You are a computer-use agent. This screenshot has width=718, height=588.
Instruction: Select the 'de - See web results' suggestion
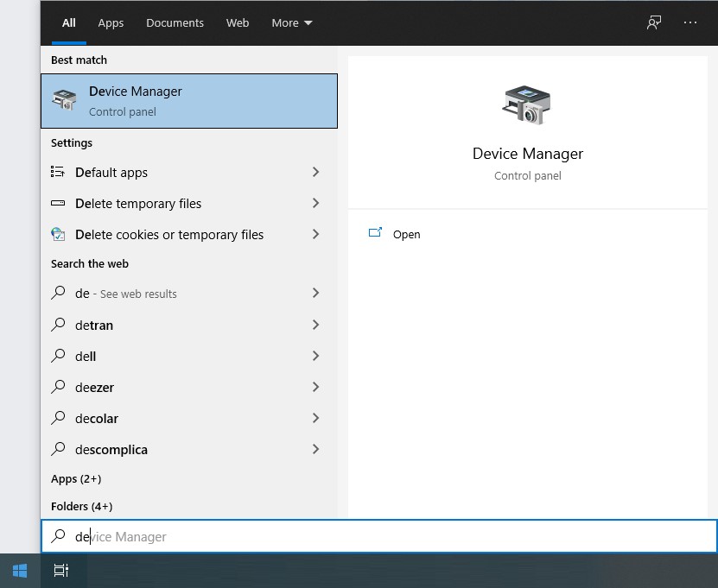189,293
